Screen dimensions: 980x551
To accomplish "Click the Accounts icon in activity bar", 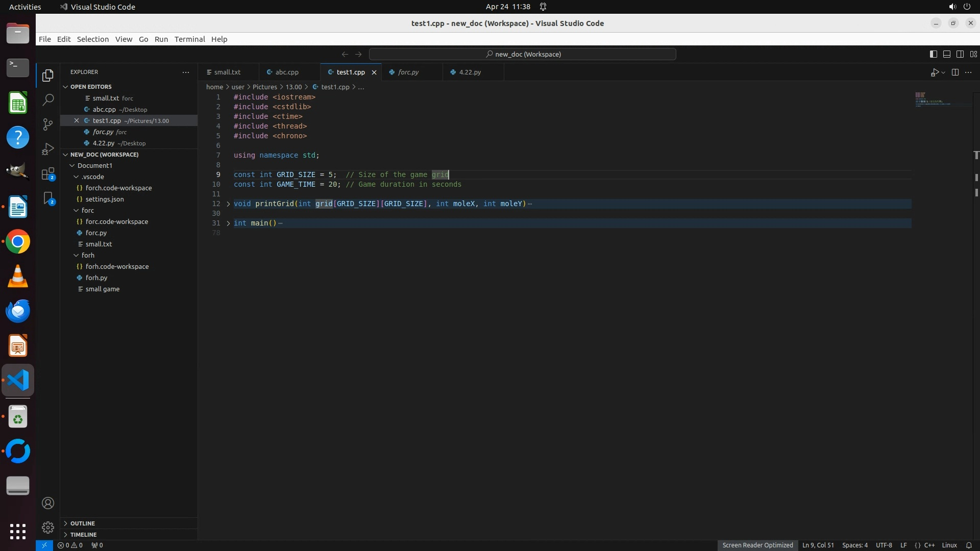I will click(48, 503).
